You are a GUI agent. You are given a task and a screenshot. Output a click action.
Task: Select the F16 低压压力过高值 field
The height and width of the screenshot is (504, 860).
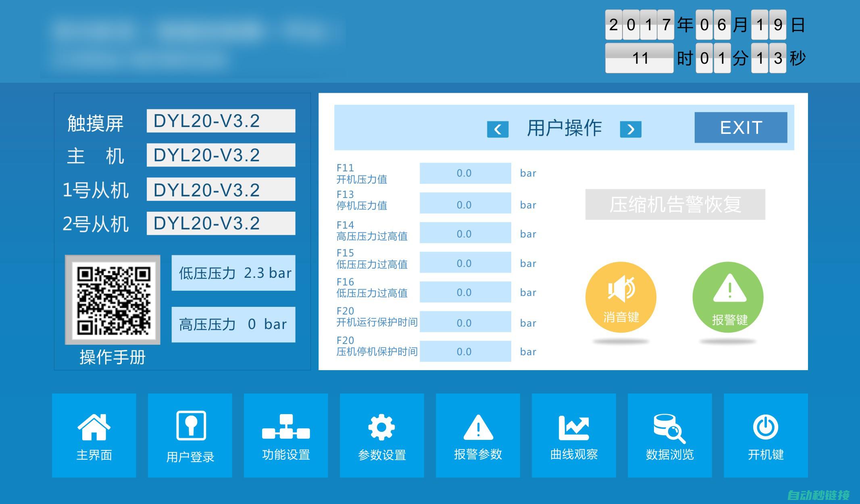465,292
